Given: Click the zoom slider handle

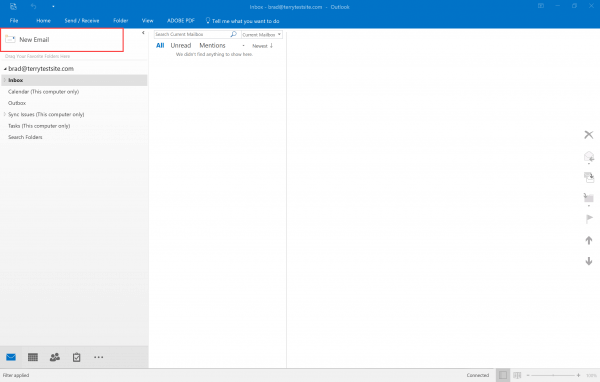Looking at the screenshot, I should 553,375.
